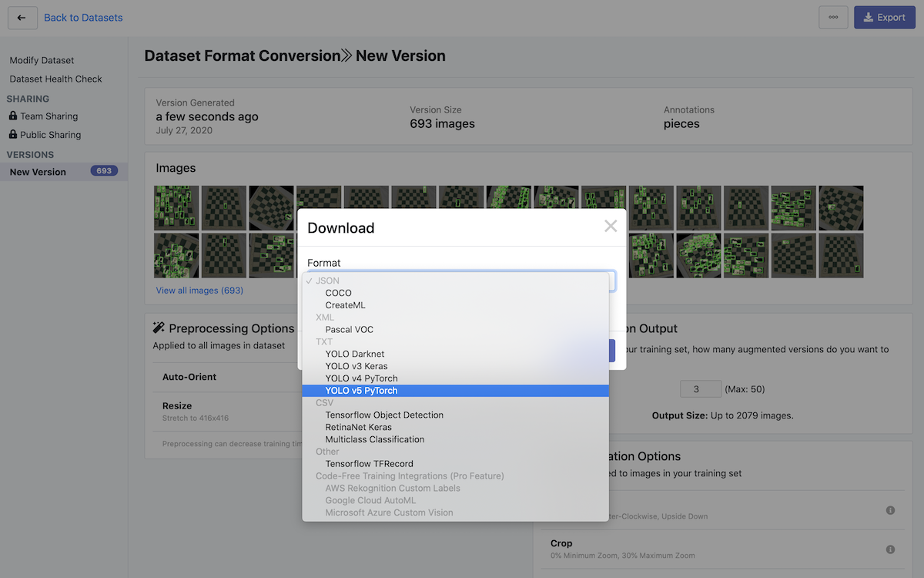Click the wand icon beside Preprocessing Options
Image resolution: width=924 pixels, height=578 pixels.
pyautogui.click(x=159, y=328)
